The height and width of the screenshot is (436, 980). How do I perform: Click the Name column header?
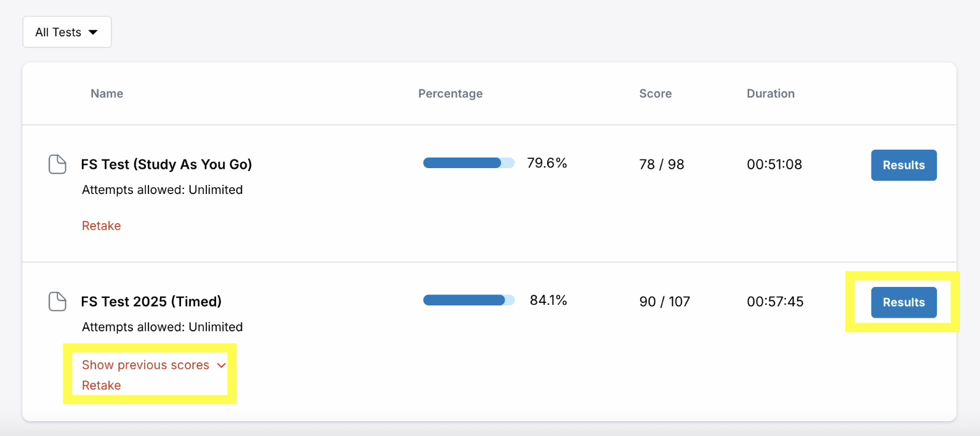[x=107, y=94]
